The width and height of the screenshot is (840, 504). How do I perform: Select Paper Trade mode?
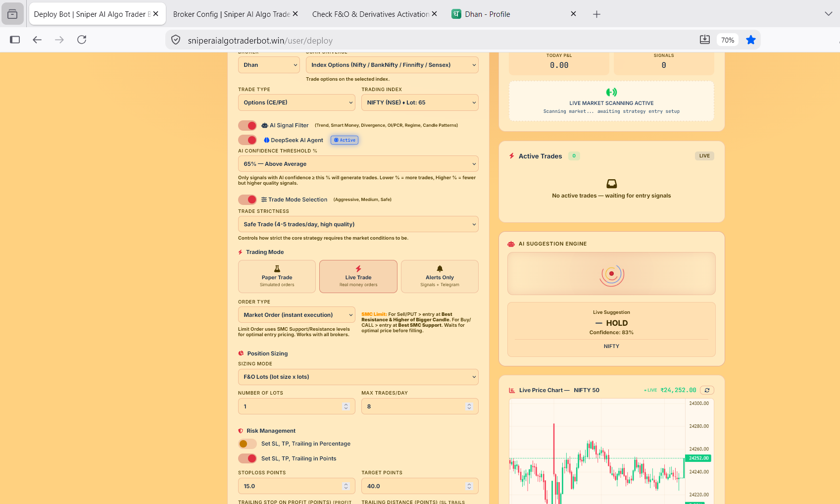(277, 277)
